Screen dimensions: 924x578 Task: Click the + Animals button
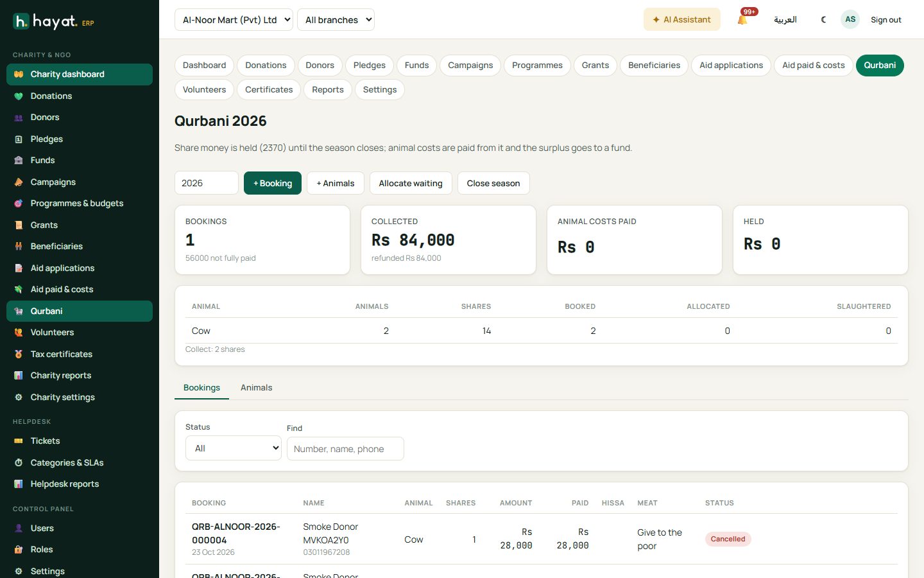pyautogui.click(x=335, y=183)
